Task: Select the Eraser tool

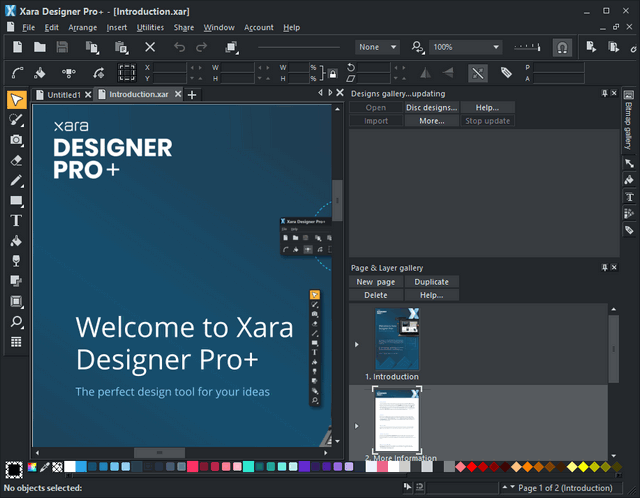Action: 16,160
